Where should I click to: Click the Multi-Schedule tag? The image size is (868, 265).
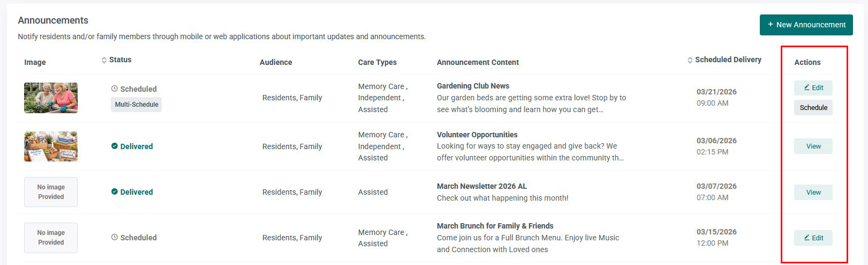pos(137,105)
